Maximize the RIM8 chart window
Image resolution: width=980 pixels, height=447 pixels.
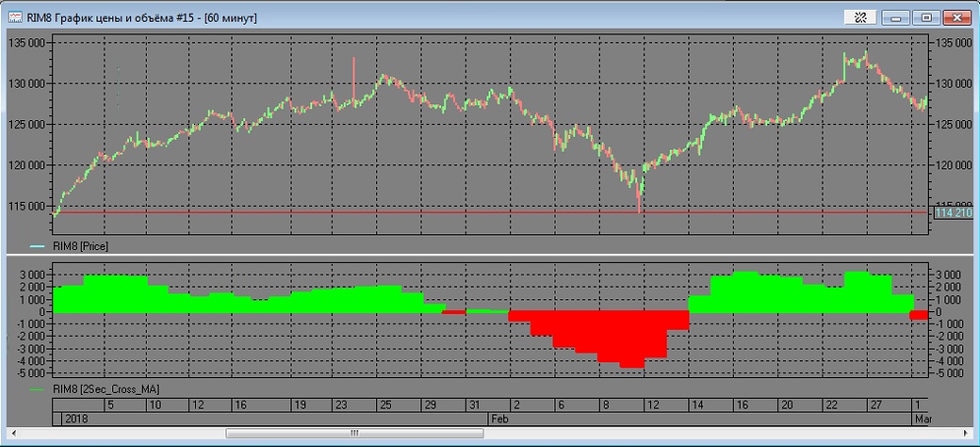click(x=926, y=17)
